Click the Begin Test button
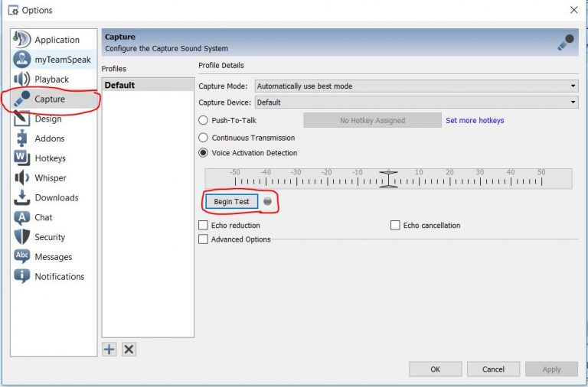This screenshot has width=588, height=387. point(231,202)
